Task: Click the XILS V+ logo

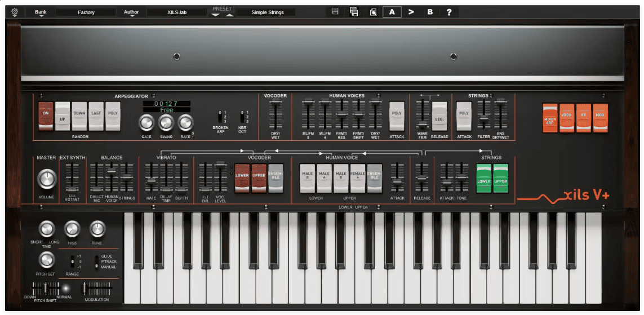Action: [x=564, y=196]
